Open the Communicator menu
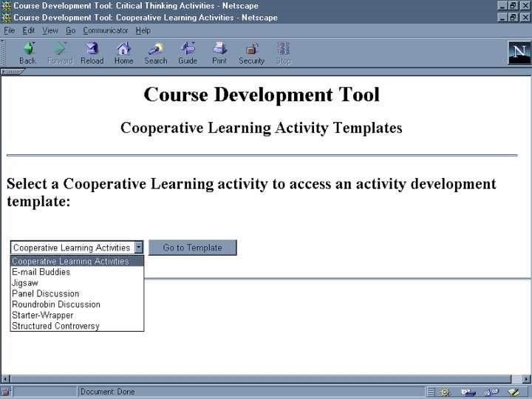The height and width of the screenshot is (399, 532). click(x=106, y=30)
